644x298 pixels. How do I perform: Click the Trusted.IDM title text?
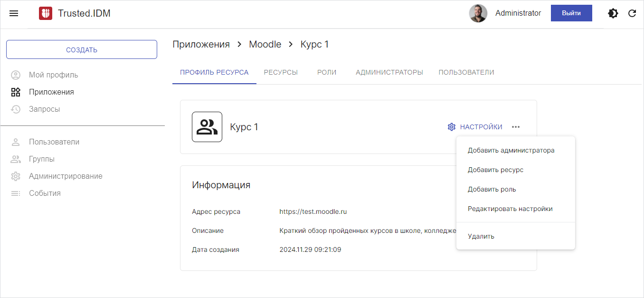[84, 13]
